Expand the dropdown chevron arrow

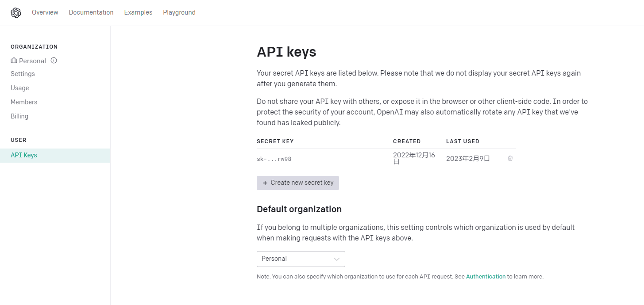pyautogui.click(x=337, y=259)
